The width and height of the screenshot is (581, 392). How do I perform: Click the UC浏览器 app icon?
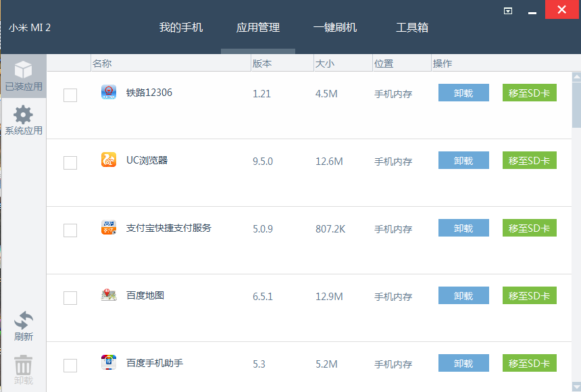[109, 160]
